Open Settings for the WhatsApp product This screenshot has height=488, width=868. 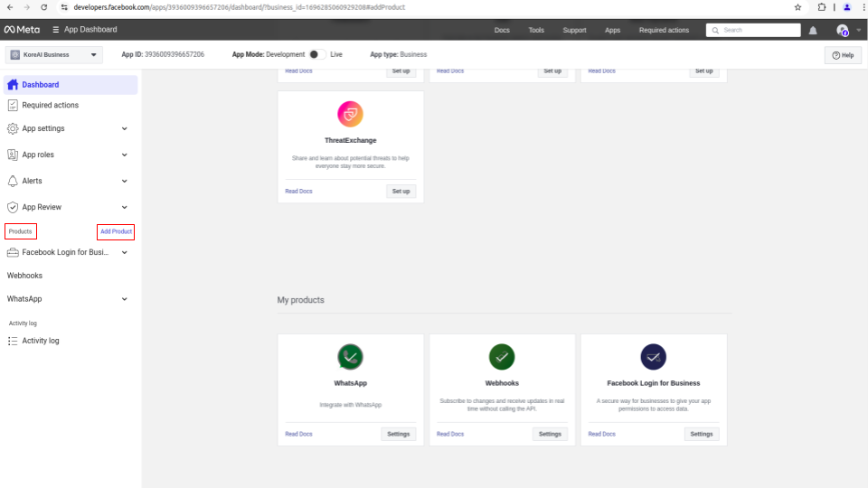398,434
